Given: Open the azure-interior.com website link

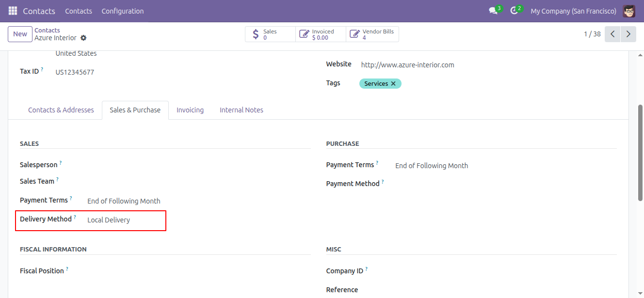Looking at the screenshot, I should (x=407, y=64).
